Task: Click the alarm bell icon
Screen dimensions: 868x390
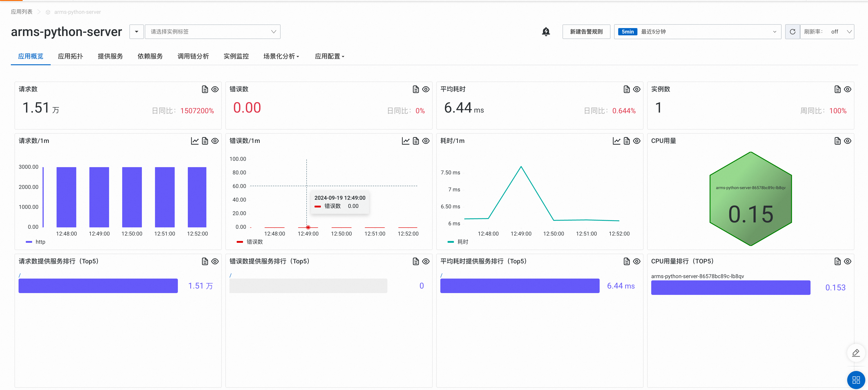Action: (546, 32)
